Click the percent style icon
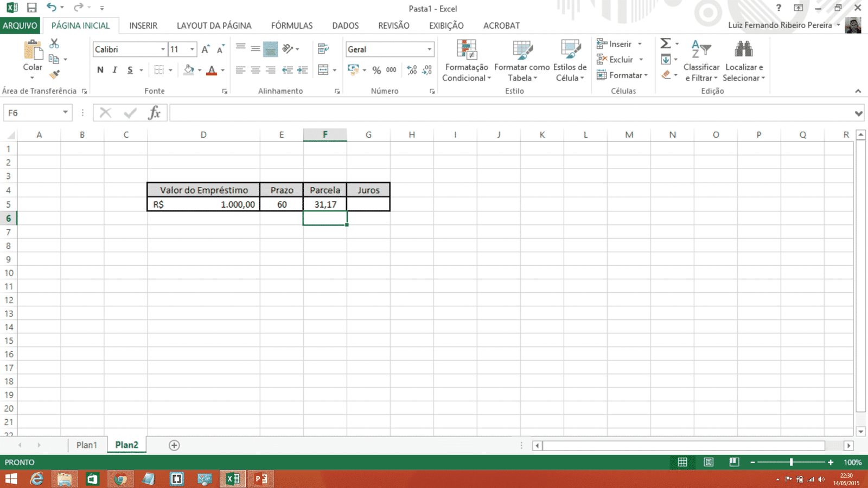 [x=376, y=70]
